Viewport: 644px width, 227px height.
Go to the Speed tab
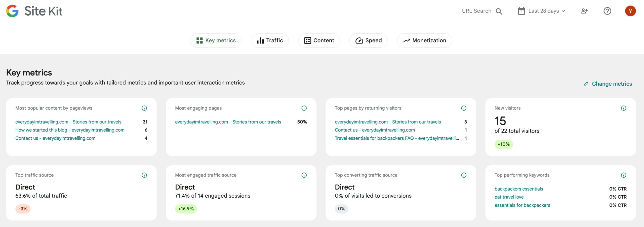(368, 40)
